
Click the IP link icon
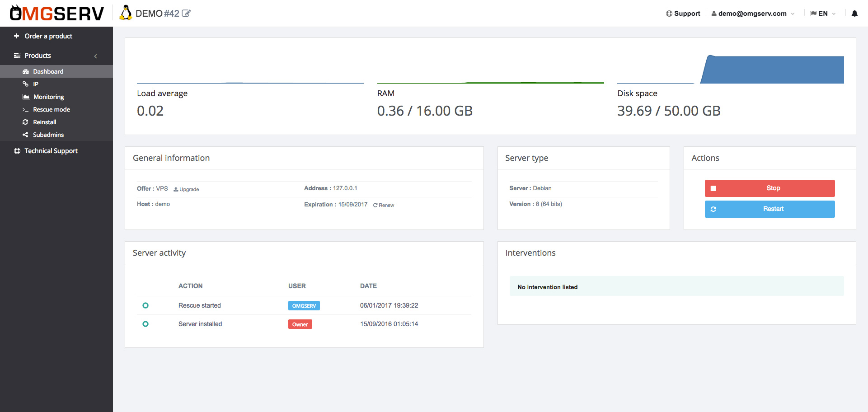[26, 84]
